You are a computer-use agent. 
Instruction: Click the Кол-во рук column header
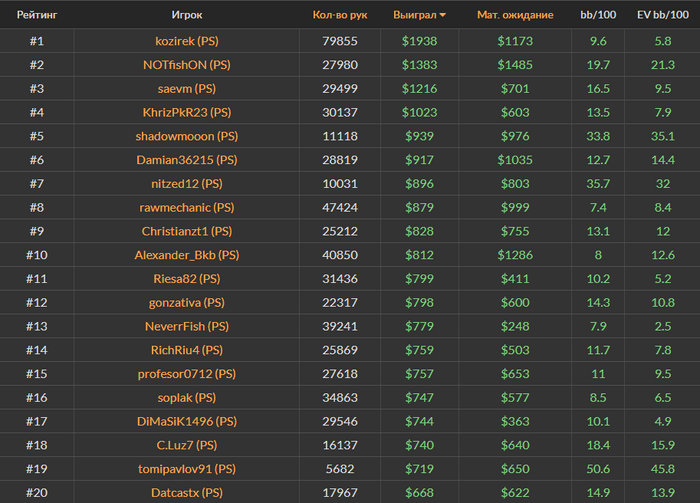pyautogui.click(x=340, y=15)
